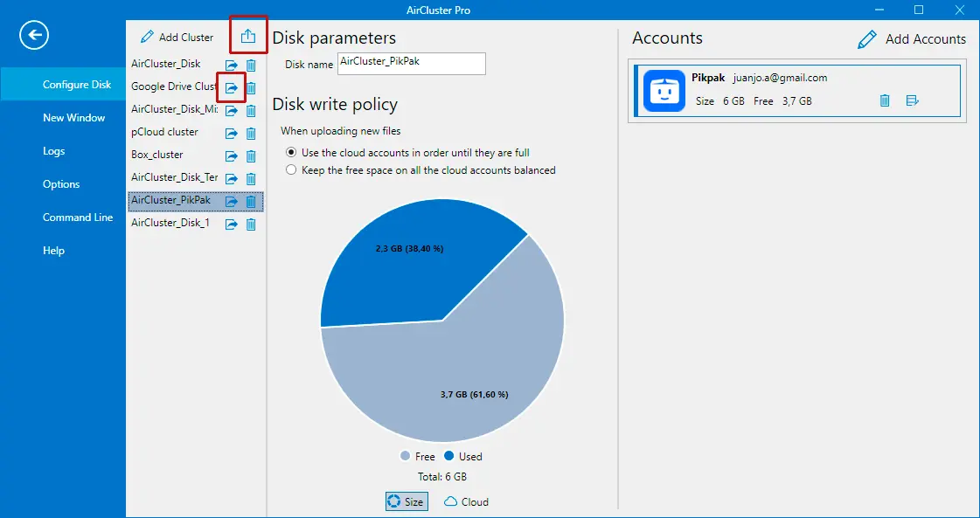The height and width of the screenshot is (518, 980).
Task: Select AirCluster_Disk_Mi in cluster list
Action: [174, 108]
